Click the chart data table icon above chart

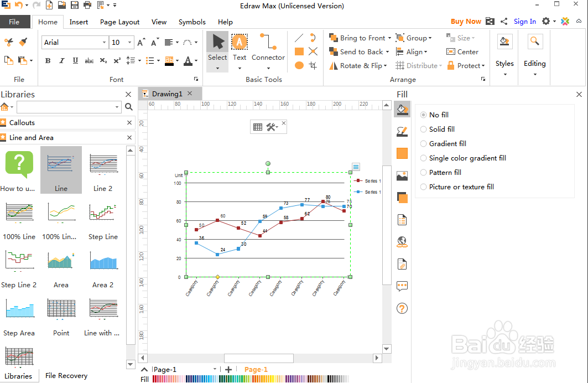tap(258, 127)
